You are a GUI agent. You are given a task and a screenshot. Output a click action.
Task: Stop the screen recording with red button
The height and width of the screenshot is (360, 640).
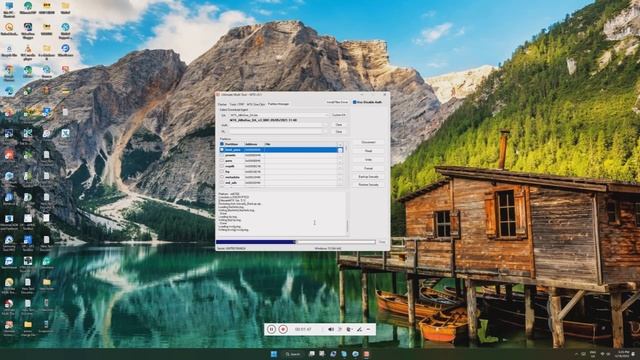[283, 329]
